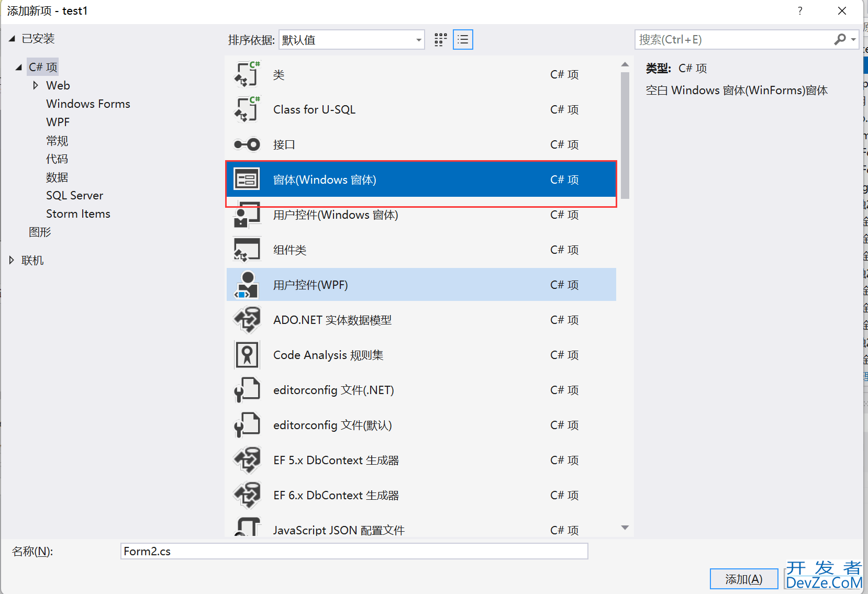The width and height of the screenshot is (868, 594).
Task: Select C# 项 in the category tree
Action: (43, 67)
